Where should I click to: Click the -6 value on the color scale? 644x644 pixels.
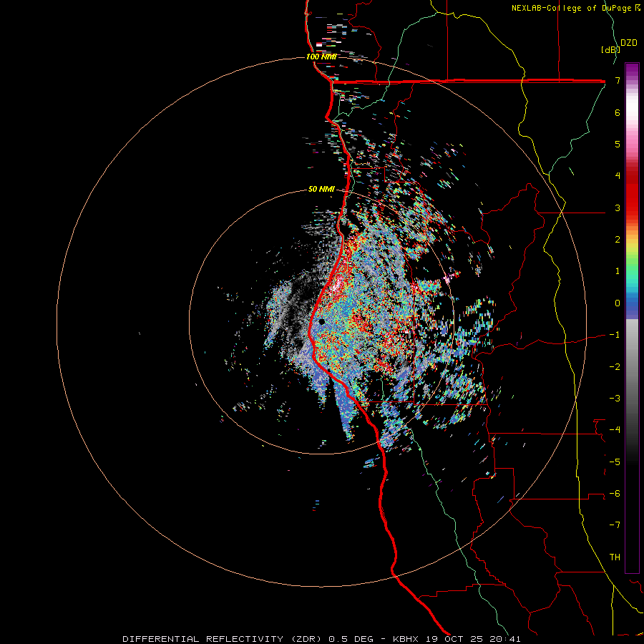click(x=615, y=494)
